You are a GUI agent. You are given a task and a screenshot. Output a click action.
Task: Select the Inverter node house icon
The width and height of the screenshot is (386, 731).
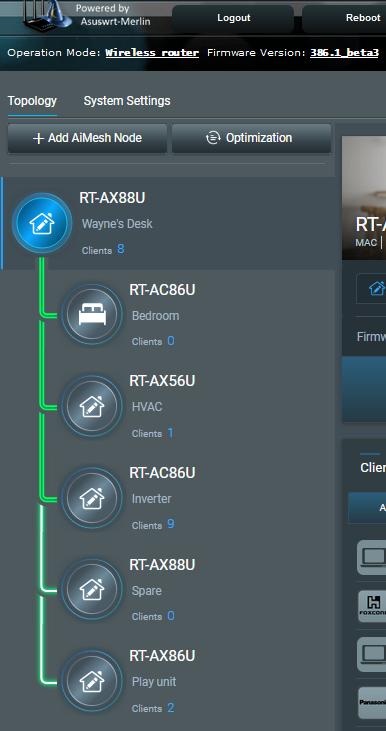click(92, 498)
